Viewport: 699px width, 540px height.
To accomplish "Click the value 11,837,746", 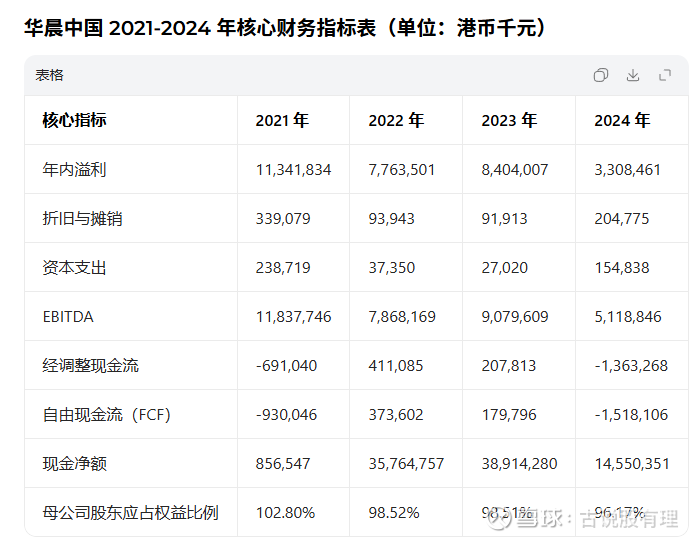I will pyautogui.click(x=293, y=317).
